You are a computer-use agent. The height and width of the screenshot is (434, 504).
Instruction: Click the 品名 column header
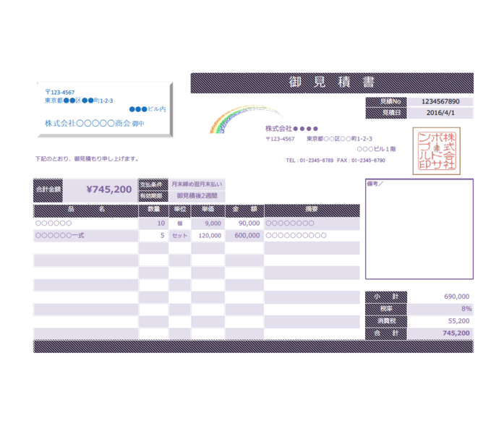click(x=86, y=210)
